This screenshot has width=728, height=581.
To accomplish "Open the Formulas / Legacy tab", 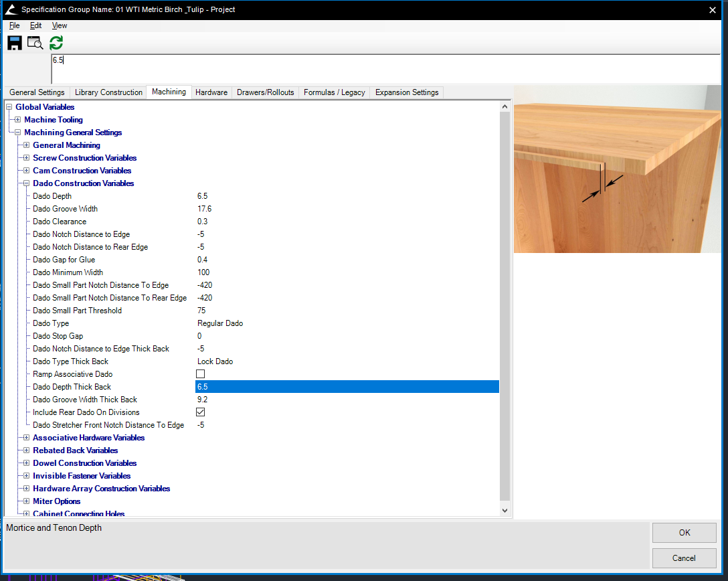I will click(335, 92).
